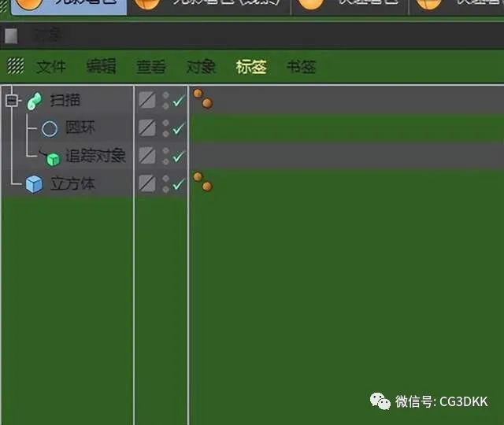Toggle render visibility dot for 扫描
This screenshot has height=425, width=504.
(166, 106)
